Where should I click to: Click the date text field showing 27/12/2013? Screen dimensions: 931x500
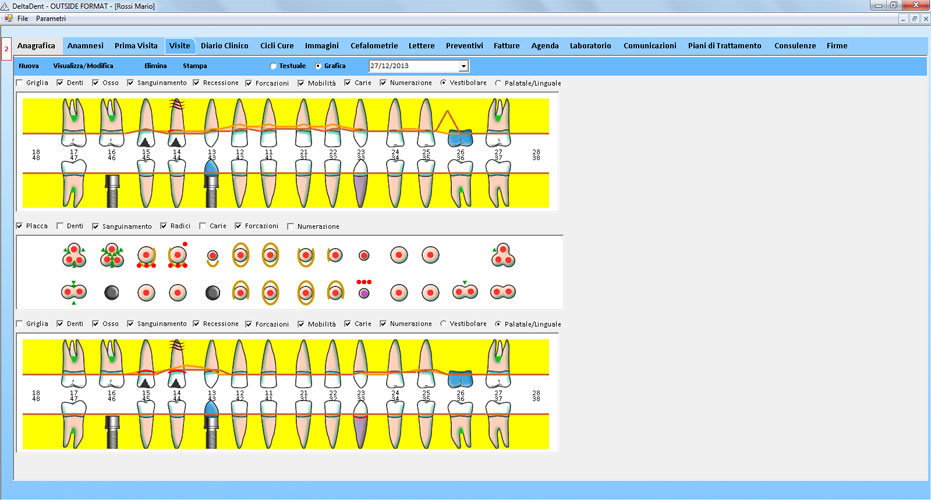click(414, 66)
